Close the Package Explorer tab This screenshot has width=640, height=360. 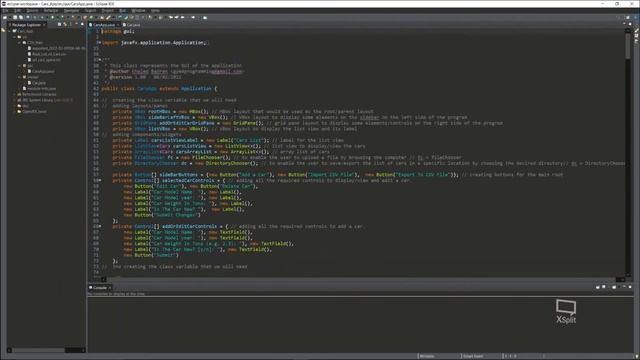tap(44, 25)
